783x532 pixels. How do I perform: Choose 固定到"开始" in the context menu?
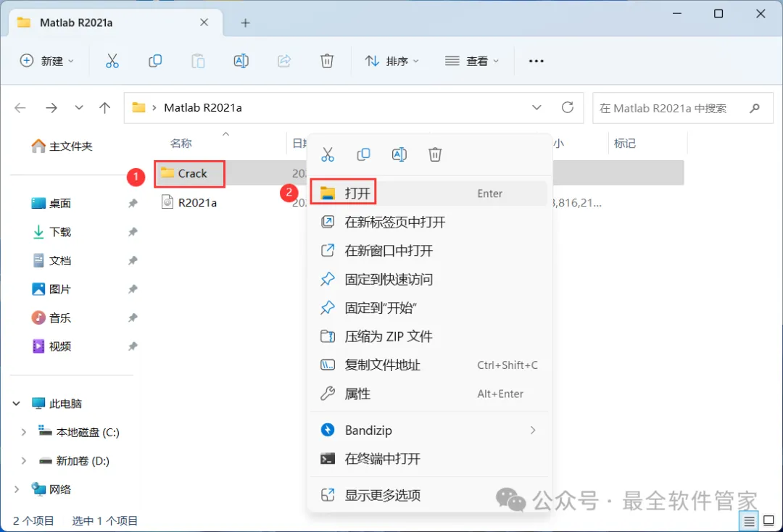[428, 308]
